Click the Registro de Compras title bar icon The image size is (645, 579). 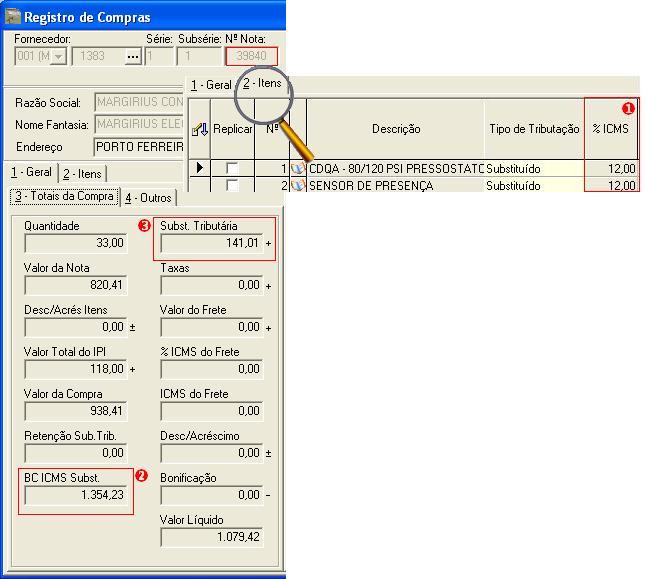(x=12, y=17)
